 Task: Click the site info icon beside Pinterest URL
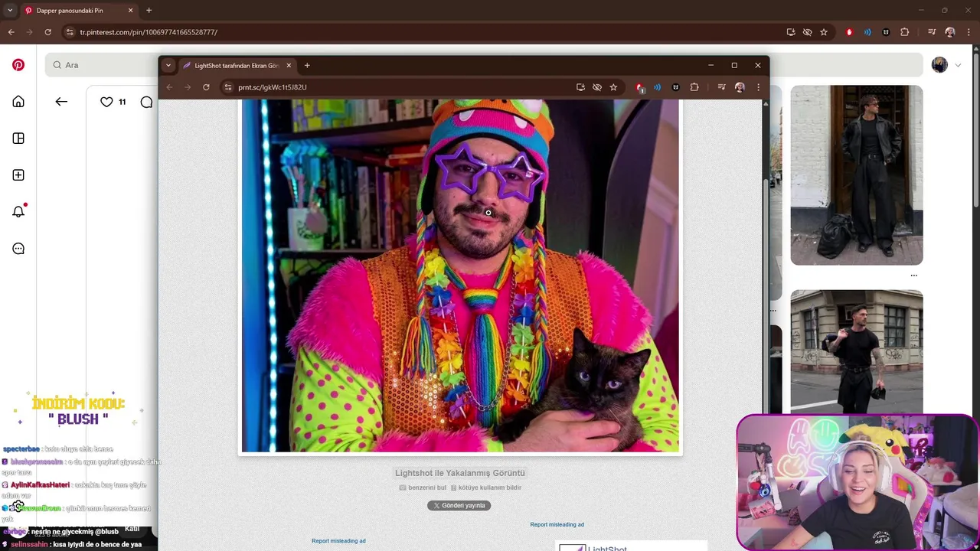coord(70,32)
